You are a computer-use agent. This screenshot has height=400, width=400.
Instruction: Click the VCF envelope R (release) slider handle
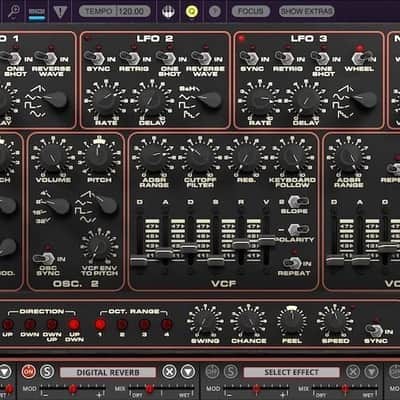click(241, 244)
